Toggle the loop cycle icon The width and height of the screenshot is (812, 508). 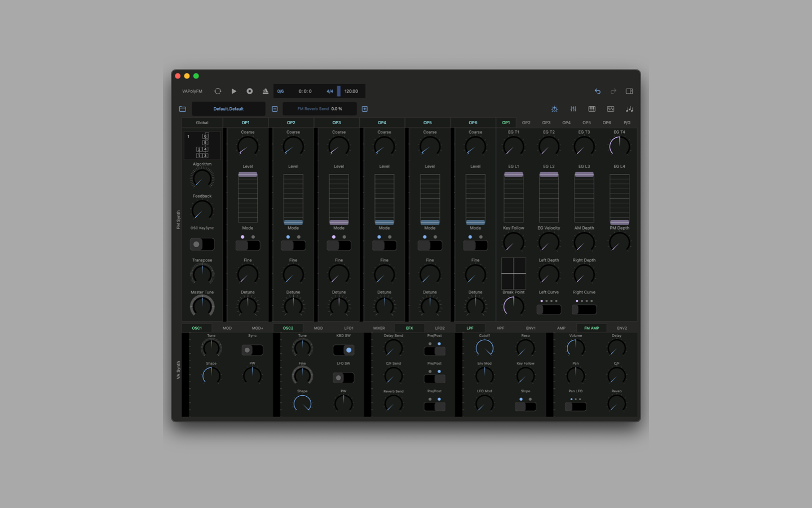click(x=218, y=91)
